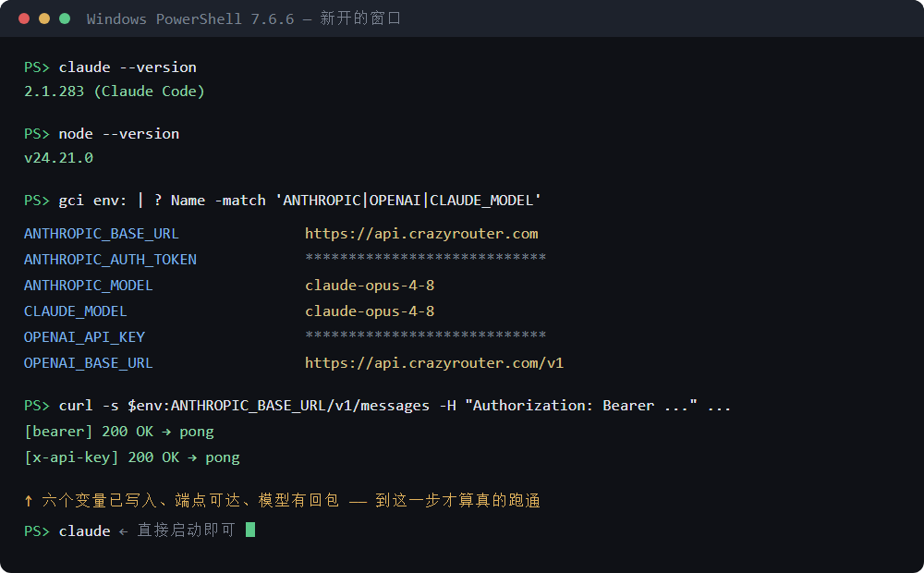
Task: Select the '[x-api-key] 200 OK → pong' line
Action: pyautogui.click(x=132, y=457)
